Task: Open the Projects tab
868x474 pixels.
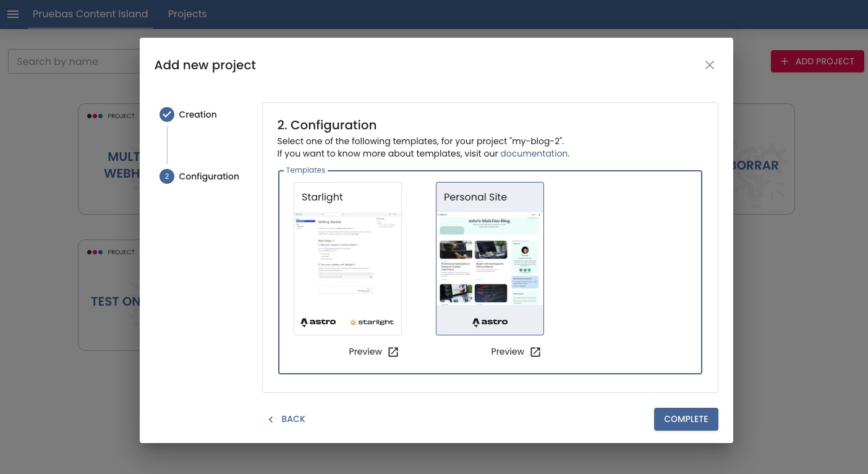Action: 187,14
